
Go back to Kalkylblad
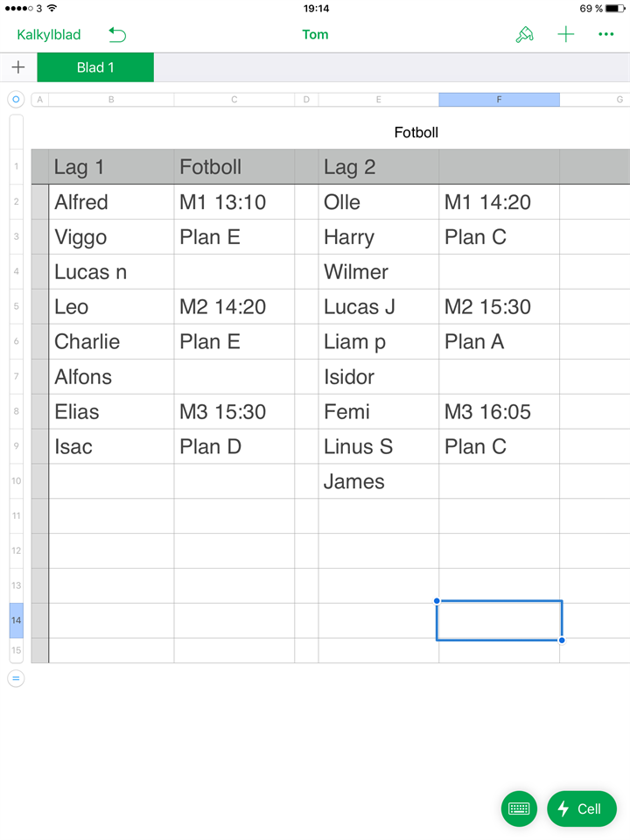coord(49,34)
